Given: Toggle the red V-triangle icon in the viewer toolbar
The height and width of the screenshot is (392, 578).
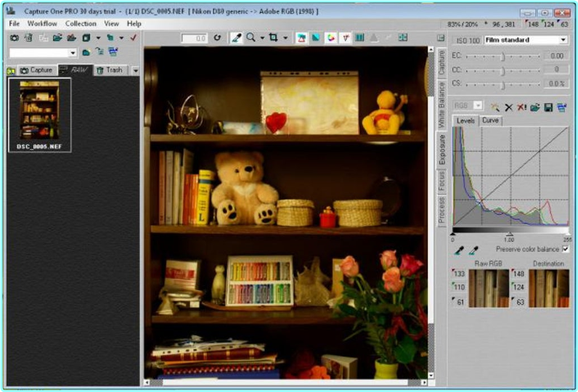Looking at the screenshot, I should coord(345,38).
